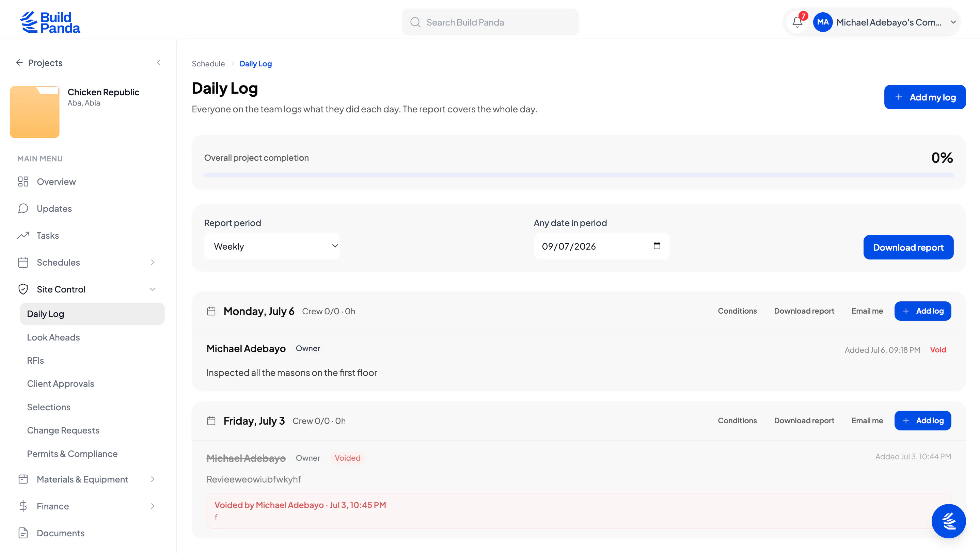Screen dimensions: 980x553
Task: Click the Voided status badge
Action: coord(347,458)
